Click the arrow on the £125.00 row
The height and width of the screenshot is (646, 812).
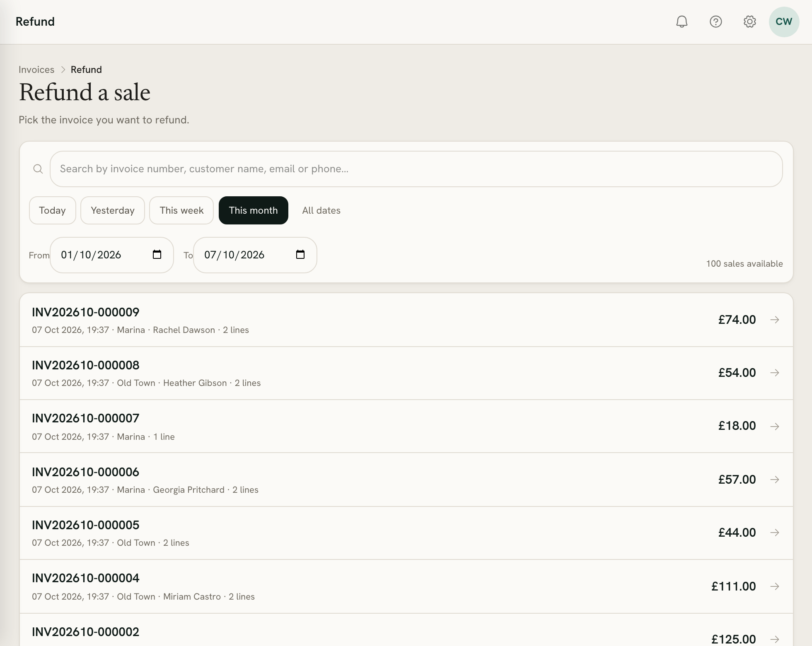pyautogui.click(x=775, y=639)
